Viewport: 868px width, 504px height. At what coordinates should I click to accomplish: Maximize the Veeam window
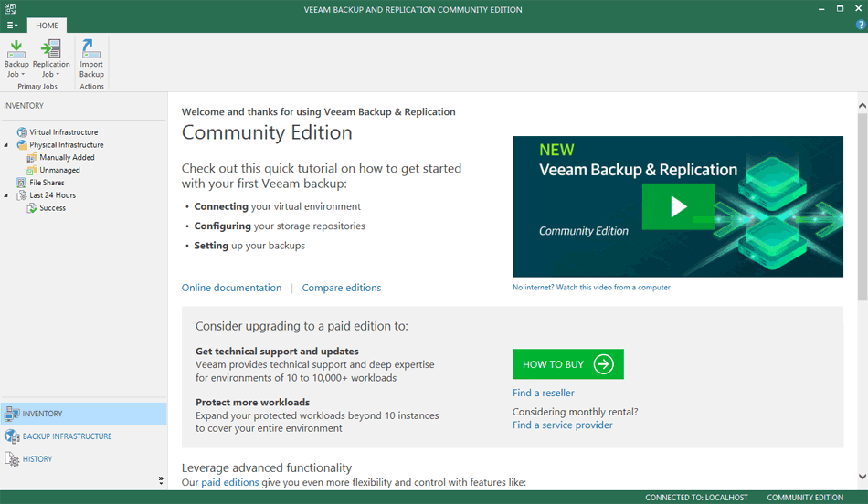[840, 9]
